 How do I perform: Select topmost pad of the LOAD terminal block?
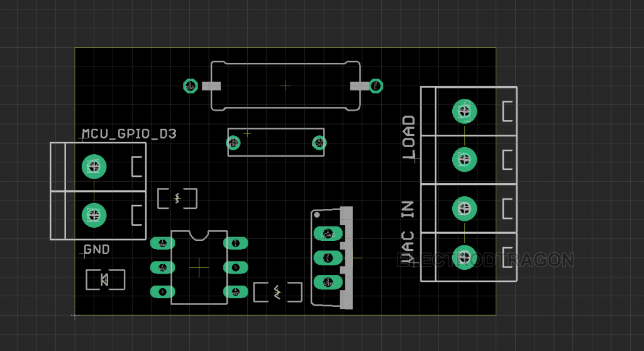(x=465, y=111)
